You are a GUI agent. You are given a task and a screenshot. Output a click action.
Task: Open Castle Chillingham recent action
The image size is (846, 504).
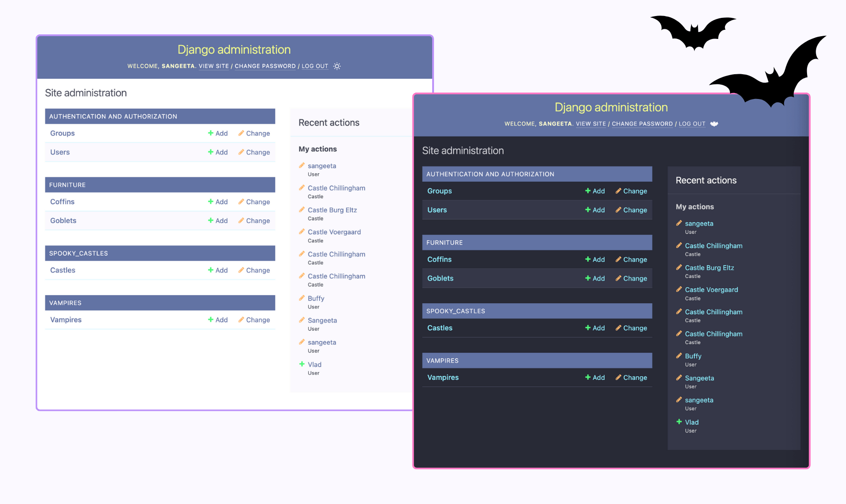click(x=336, y=188)
